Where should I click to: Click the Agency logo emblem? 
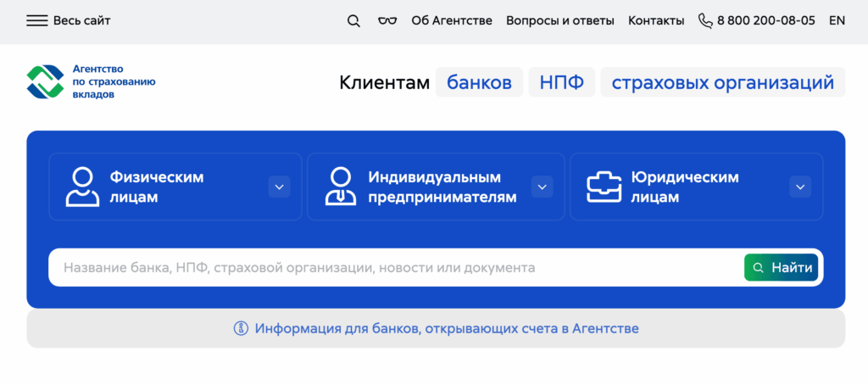[x=46, y=82]
